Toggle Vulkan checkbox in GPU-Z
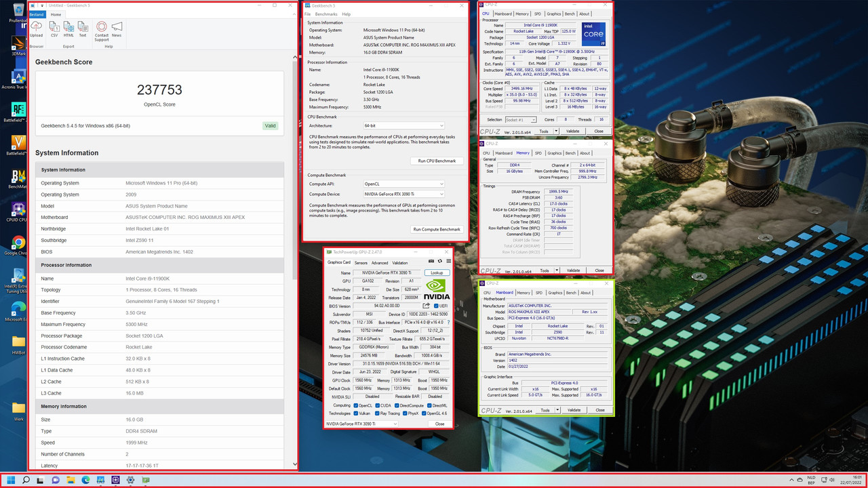The height and width of the screenshot is (488, 868). click(357, 413)
